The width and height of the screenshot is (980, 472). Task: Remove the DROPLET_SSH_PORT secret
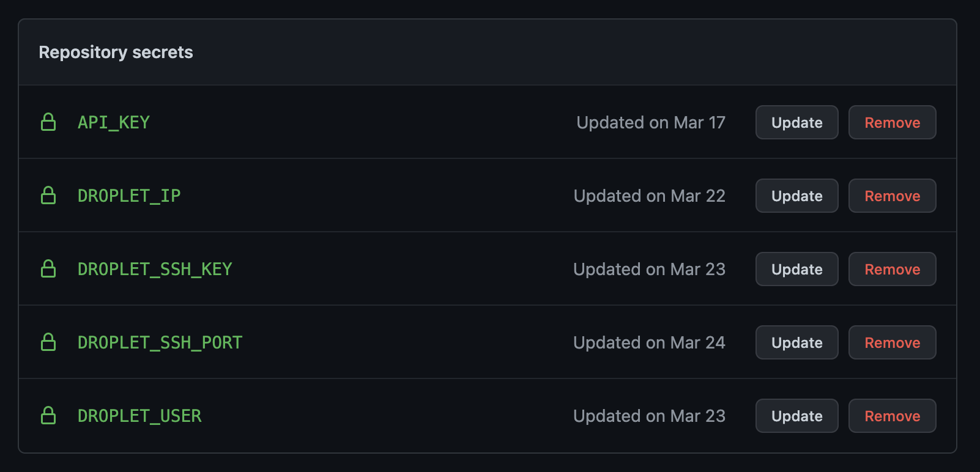pos(892,342)
